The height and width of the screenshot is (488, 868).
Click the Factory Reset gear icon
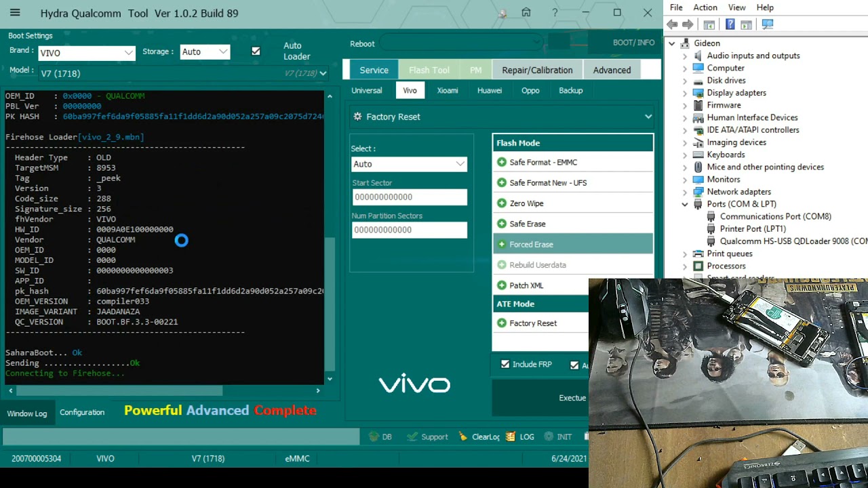click(357, 117)
